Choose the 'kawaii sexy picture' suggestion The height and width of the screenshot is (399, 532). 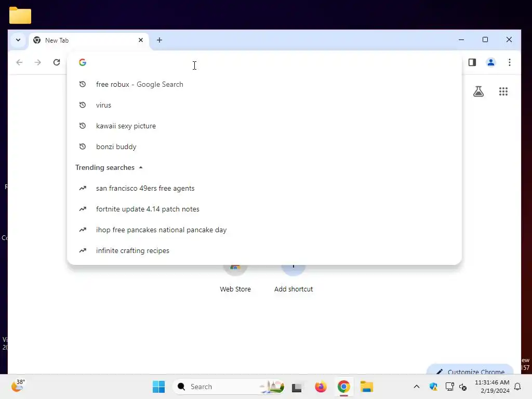[264, 126]
